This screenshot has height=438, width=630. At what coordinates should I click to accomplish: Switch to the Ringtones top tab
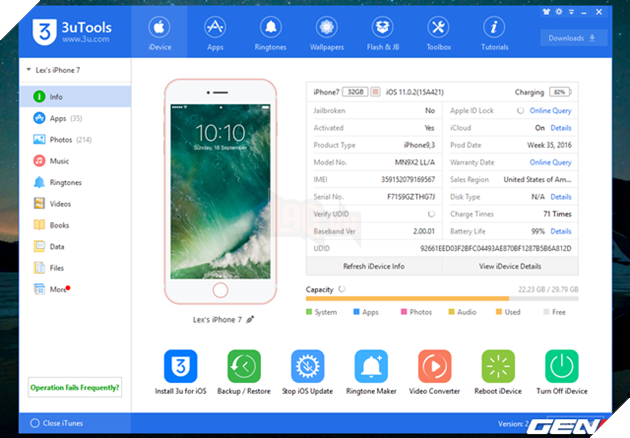point(270,34)
